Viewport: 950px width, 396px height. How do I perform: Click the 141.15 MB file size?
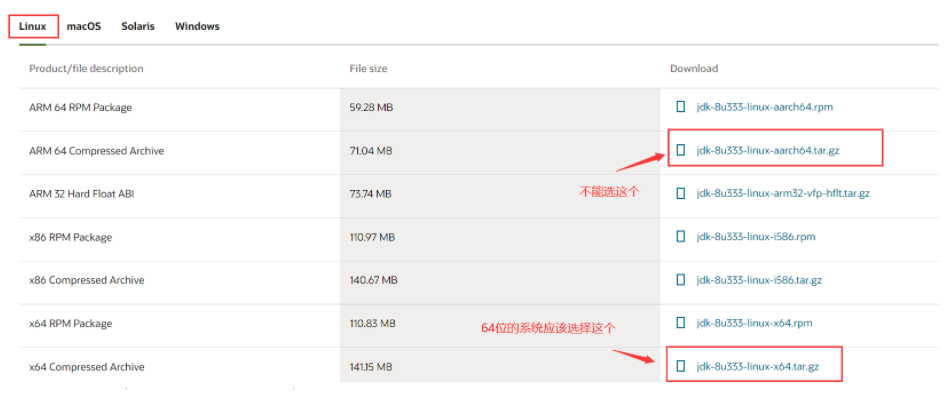(371, 367)
